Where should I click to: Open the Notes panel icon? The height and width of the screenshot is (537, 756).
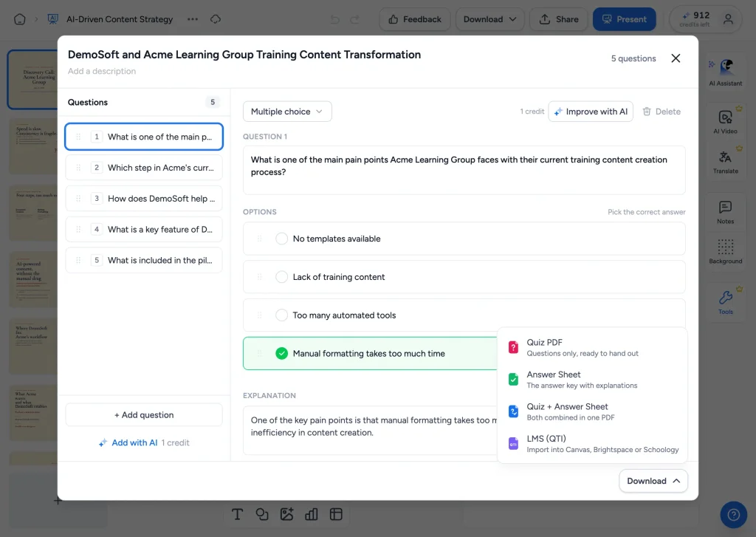coord(725,208)
